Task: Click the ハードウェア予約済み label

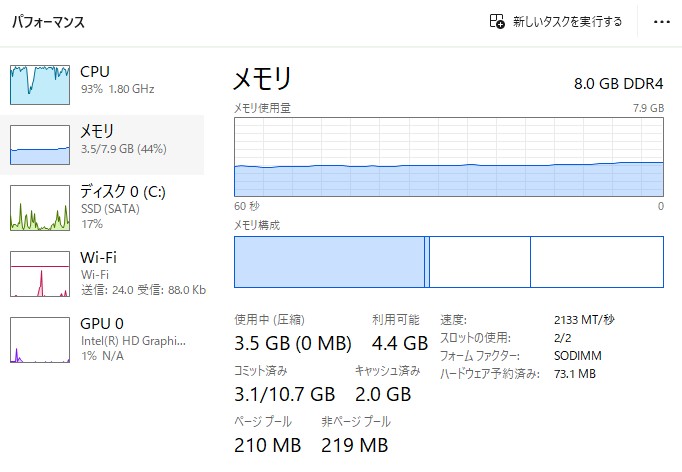Action: [490, 374]
